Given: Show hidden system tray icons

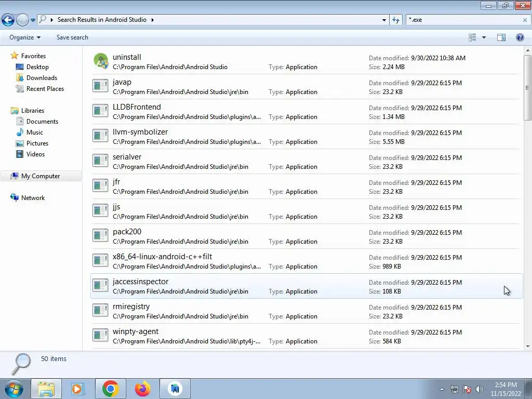Looking at the screenshot, I should (x=442, y=389).
